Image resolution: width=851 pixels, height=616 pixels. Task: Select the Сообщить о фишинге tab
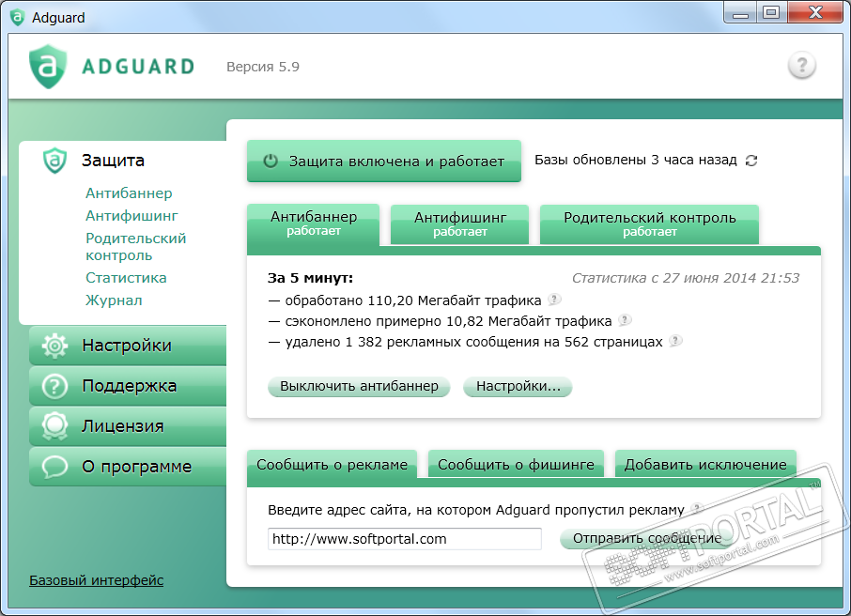(x=516, y=465)
